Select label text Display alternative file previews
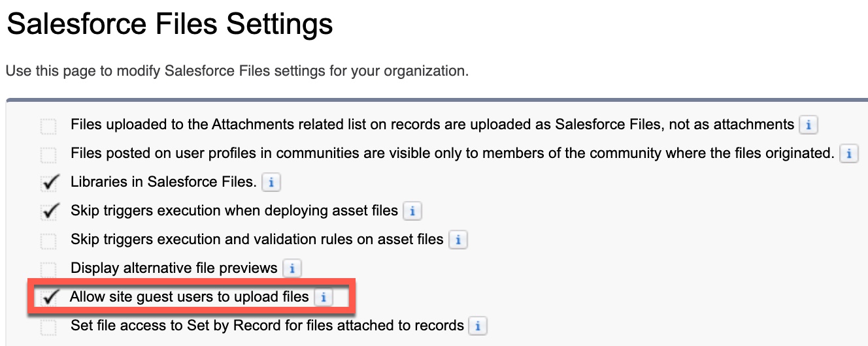The height and width of the screenshot is (346, 868). point(175,268)
